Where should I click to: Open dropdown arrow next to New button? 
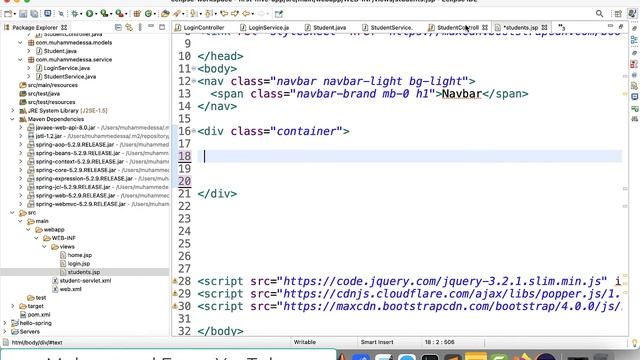pyautogui.click(x=14, y=14)
